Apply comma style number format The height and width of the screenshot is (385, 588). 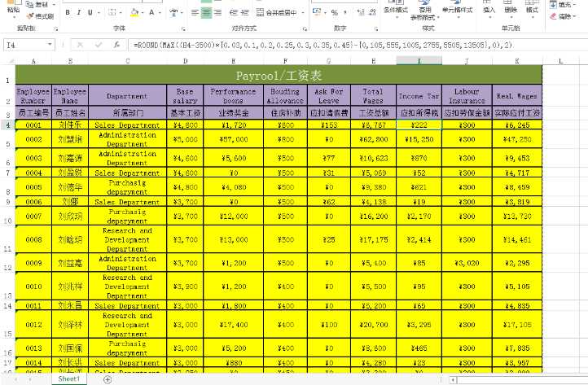click(345, 13)
